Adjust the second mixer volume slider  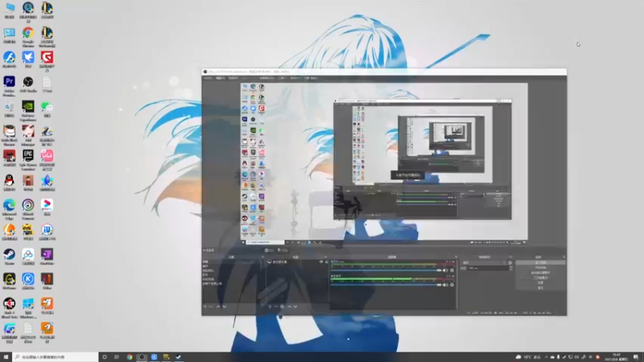point(386,285)
